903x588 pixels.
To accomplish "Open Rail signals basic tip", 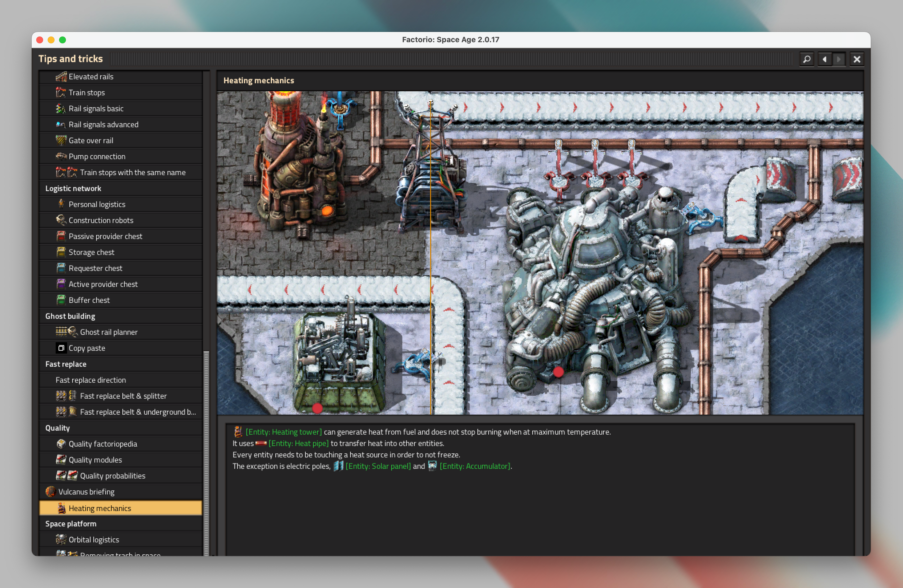I will tap(121, 108).
